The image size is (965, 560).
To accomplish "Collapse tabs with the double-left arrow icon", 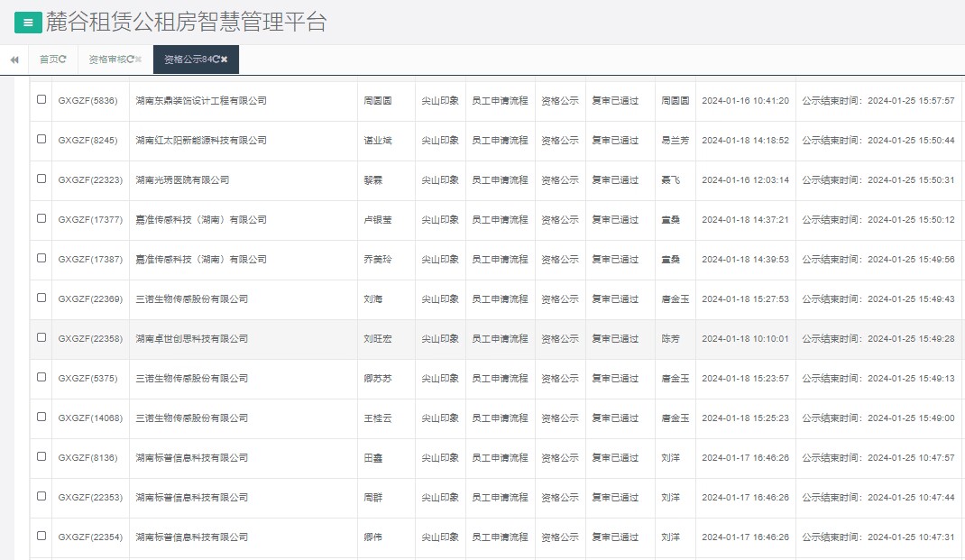I will click(x=14, y=60).
